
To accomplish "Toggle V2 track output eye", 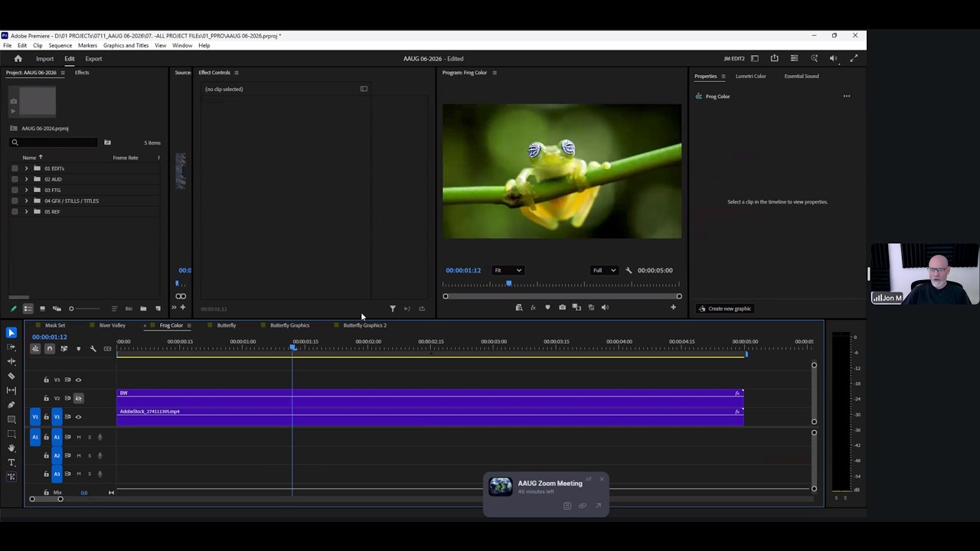I will pyautogui.click(x=78, y=398).
